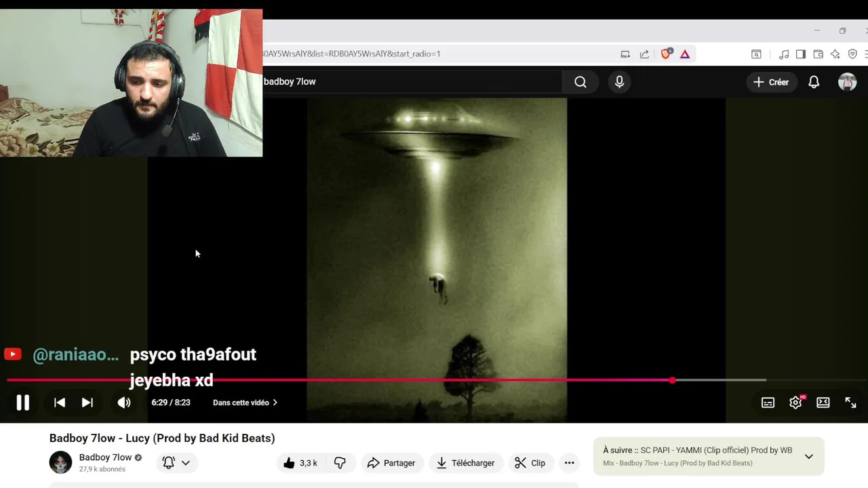Screen dimensions: 868x488
Task: Open the Créer menu
Action: click(x=771, y=82)
